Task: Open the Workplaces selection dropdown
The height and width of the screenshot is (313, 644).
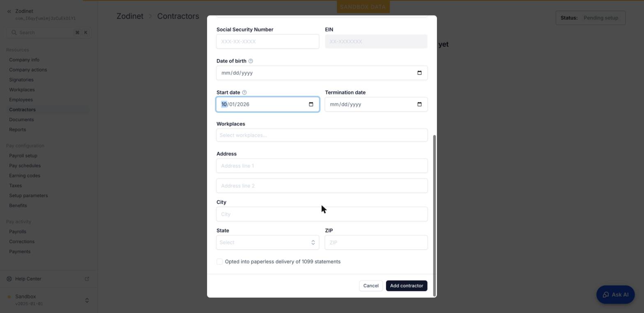Action: point(322,135)
